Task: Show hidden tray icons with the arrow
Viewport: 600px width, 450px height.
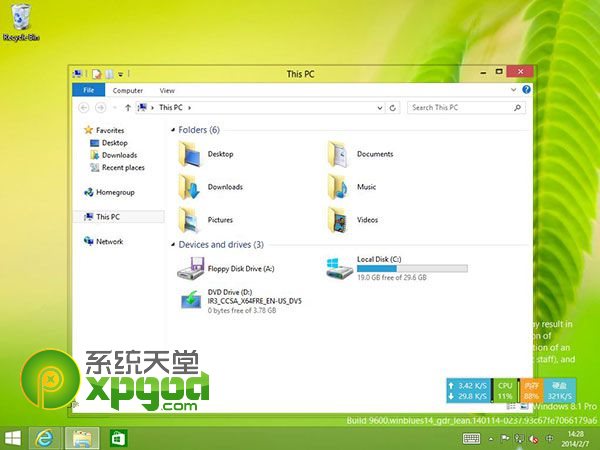Action: [491, 439]
